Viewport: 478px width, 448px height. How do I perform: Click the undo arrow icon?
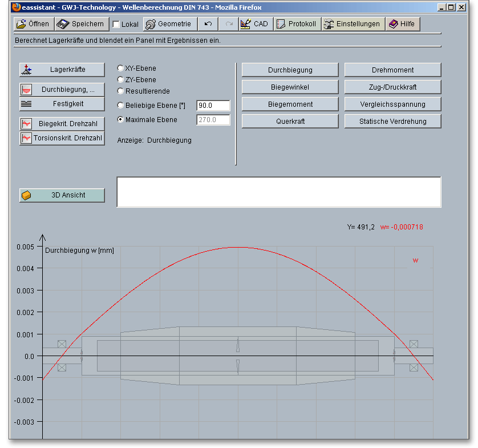[x=208, y=24]
